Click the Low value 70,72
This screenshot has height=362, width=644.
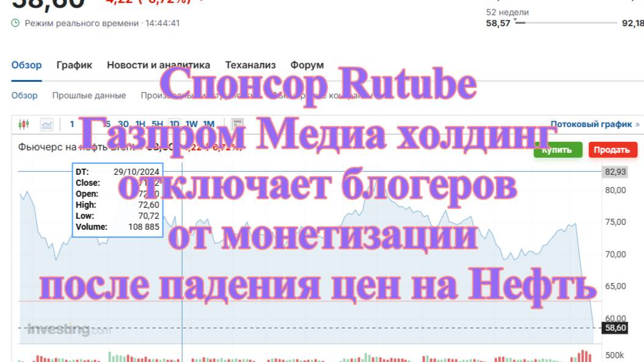pos(148,216)
